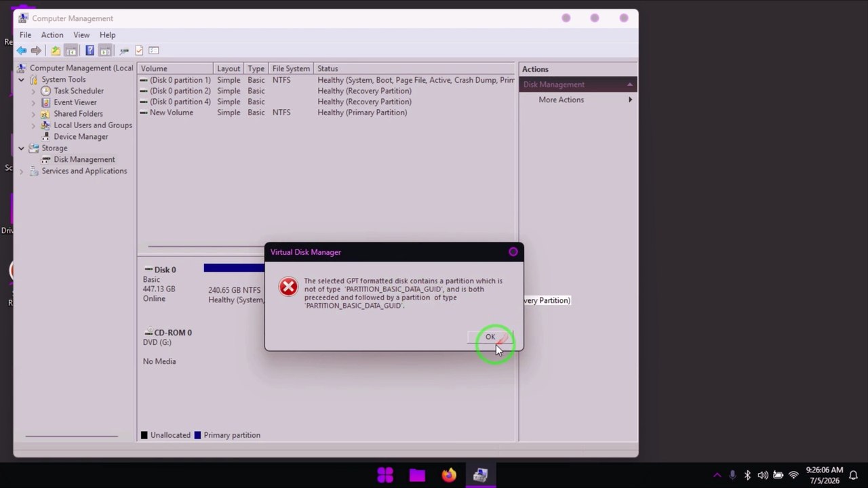
Task: Click the tree pane horizontal scrollbar
Action: pyautogui.click(x=71, y=436)
